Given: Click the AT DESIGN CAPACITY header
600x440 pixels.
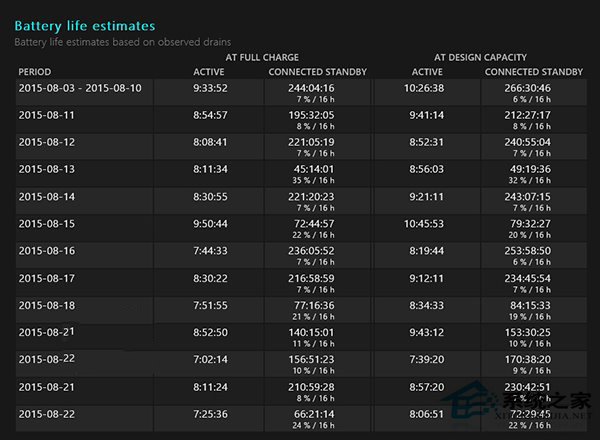Looking at the screenshot, I should point(480,58).
